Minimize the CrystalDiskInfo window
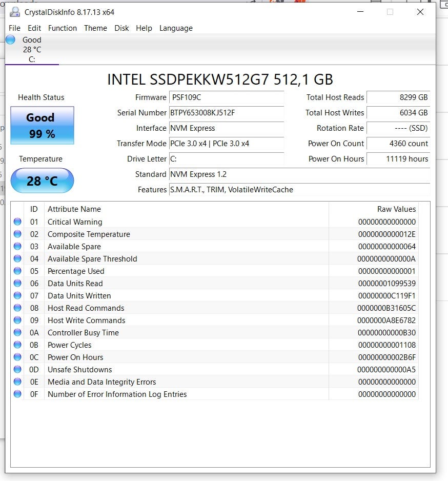Screen dimensions: 448x481 coord(360,12)
